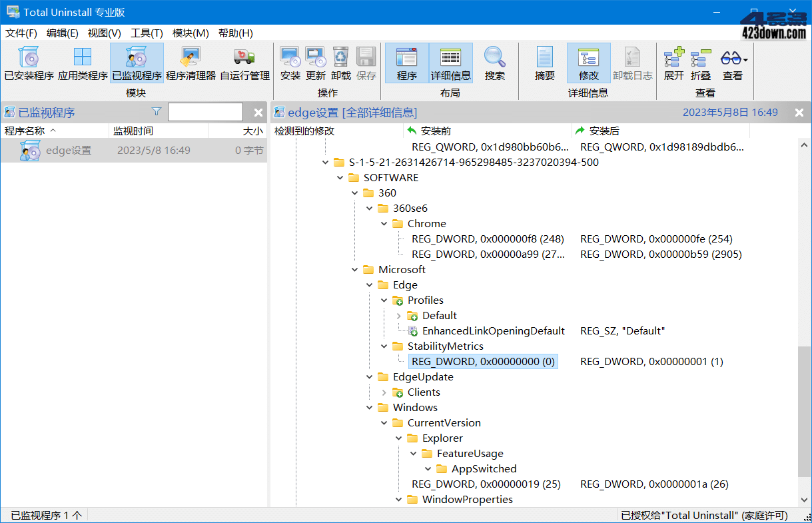The height and width of the screenshot is (523, 812).
Task: Select edge设置 in monitored programs list
Action: tap(68, 151)
